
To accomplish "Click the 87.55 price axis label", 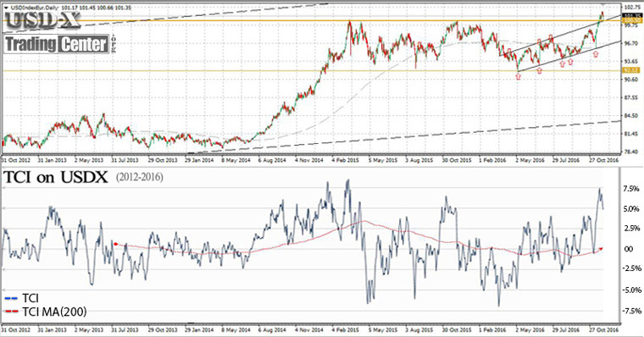I will click(x=630, y=97).
